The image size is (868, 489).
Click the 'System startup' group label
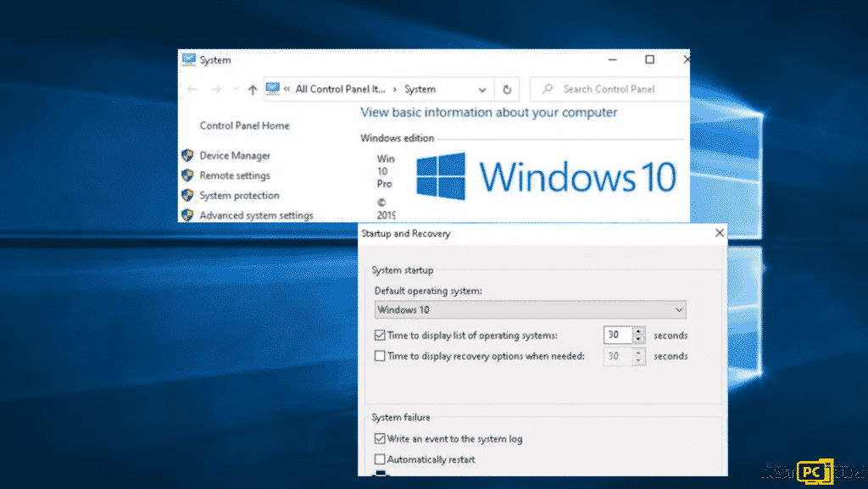tap(403, 270)
